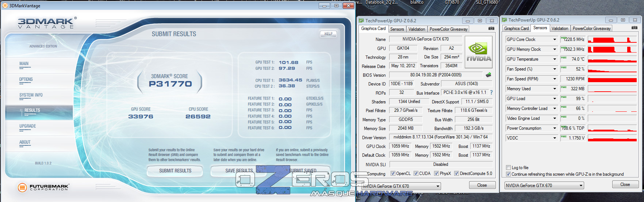
Task: Click the camera screenshot icon in left GPU-Z window
Action: [491, 28]
